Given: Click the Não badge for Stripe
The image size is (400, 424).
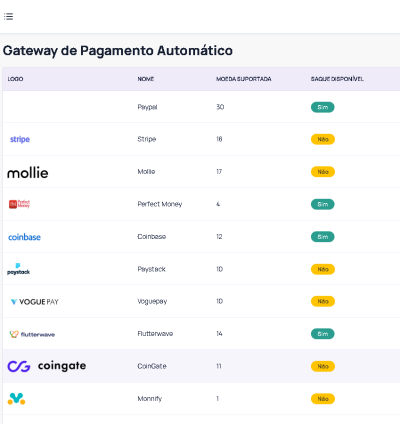Looking at the screenshot, I should pos(323,139).
